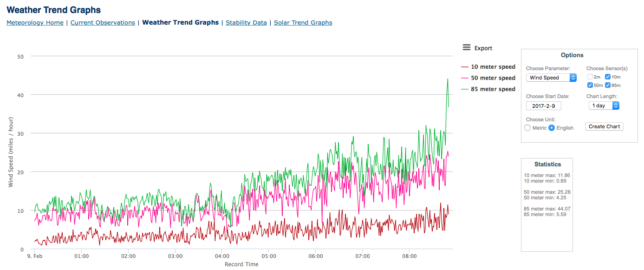
Task: Uncheck the 10m sensor checkbox
Action: [x=607, y=77]
